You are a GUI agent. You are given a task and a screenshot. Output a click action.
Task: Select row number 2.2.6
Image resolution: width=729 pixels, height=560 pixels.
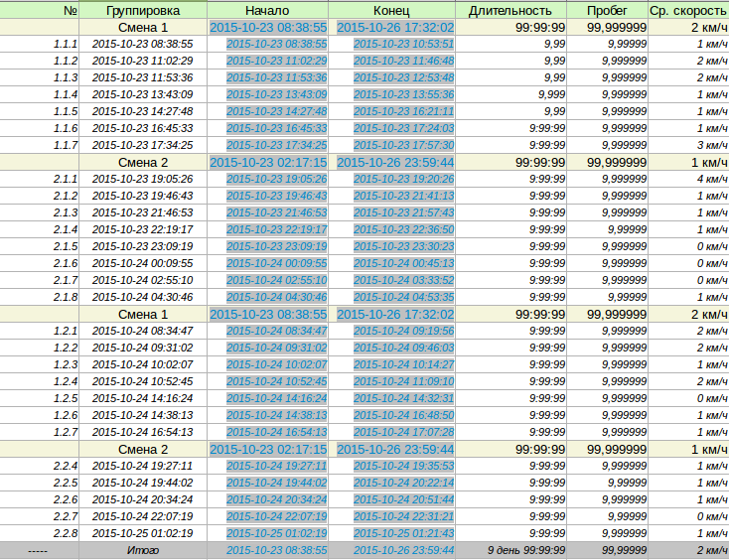coord(65,499)
